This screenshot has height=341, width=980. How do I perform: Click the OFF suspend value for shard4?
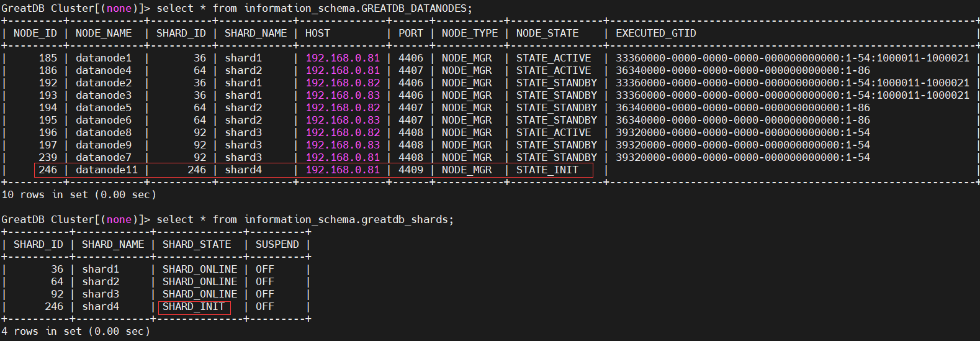tap(265, 307)
